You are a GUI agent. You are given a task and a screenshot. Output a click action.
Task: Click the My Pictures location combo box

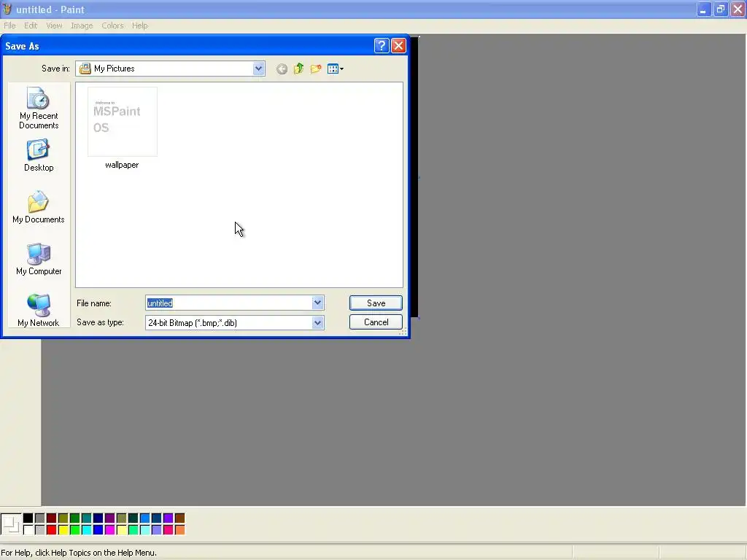[x=170, y=69]
